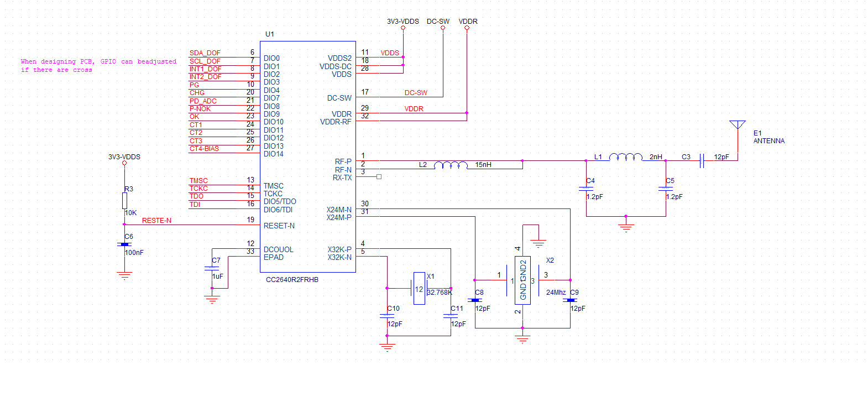Select capacitor C9 symbol
868x407 pixels.
point(570,300)
